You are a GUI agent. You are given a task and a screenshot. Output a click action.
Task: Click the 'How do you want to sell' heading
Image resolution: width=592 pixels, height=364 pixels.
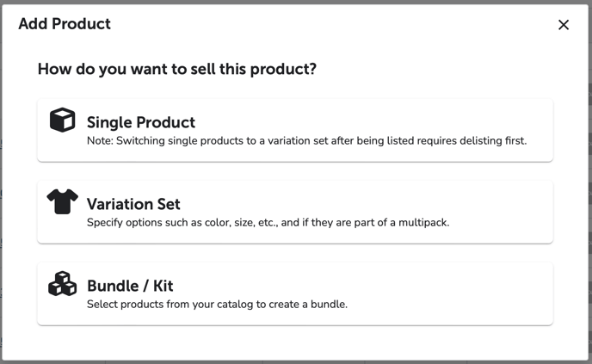(x=177, y=69)
